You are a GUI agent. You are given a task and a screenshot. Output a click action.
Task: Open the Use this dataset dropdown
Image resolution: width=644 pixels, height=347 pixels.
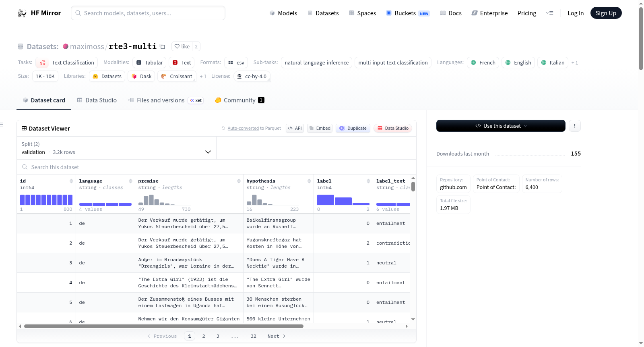(x=501, y=126)
